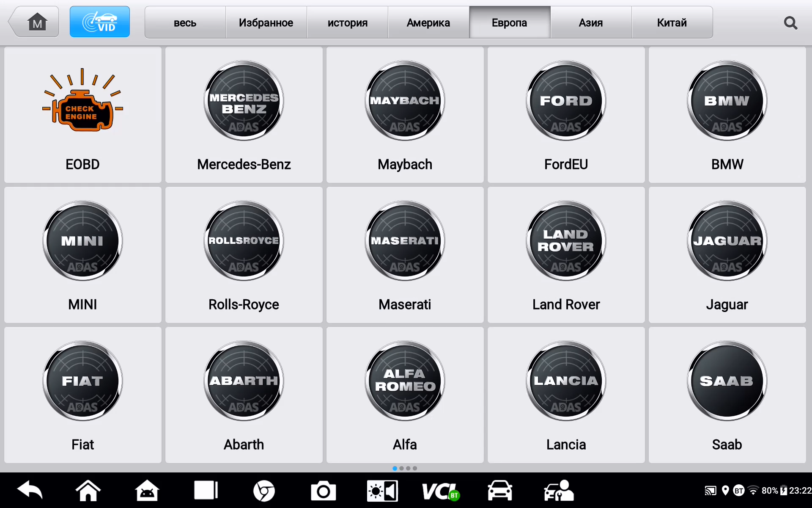The width and height of the screenshot is (812, 508).
Task: Click the Land Rover label text
Action: pyautogui.click(x=566, y=304)
